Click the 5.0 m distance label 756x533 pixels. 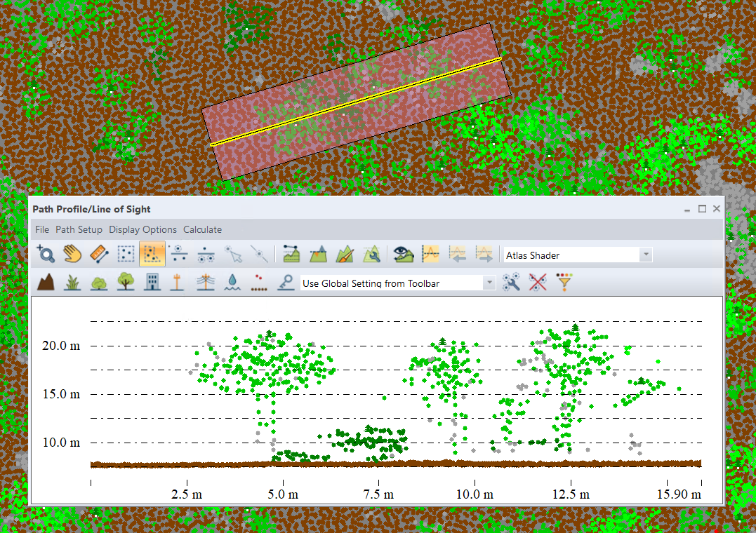(283, 494)
